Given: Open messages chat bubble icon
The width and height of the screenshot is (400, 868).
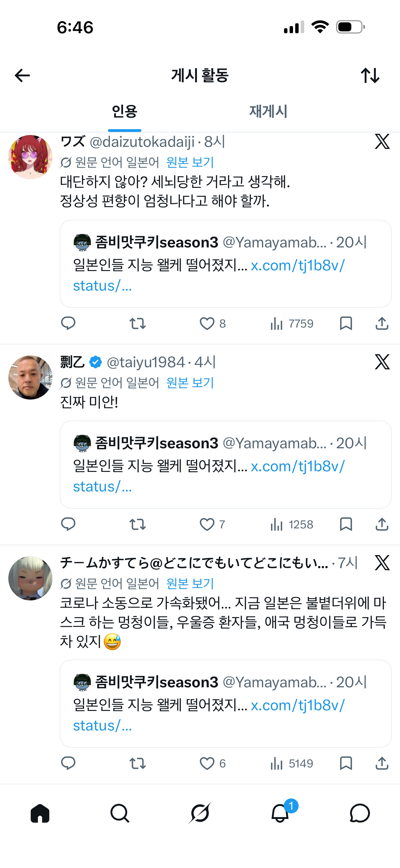Looking at the screenshot, I should [360, 813].
